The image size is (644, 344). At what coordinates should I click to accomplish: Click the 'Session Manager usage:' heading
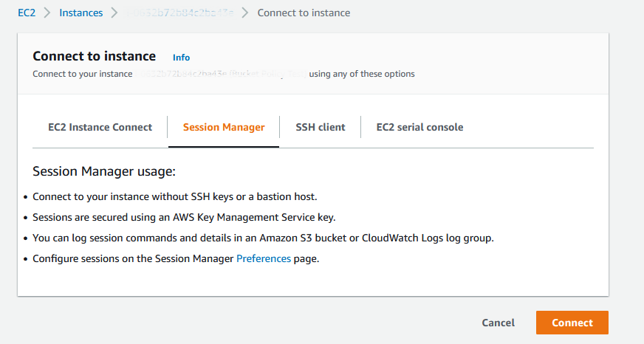[104, 171]
